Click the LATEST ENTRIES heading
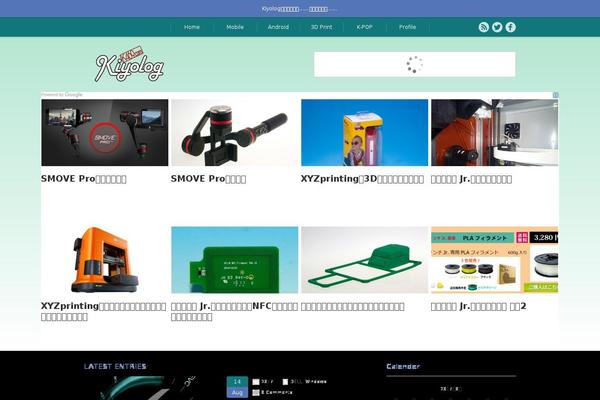600x400 pixels. (x=115, y=366)
